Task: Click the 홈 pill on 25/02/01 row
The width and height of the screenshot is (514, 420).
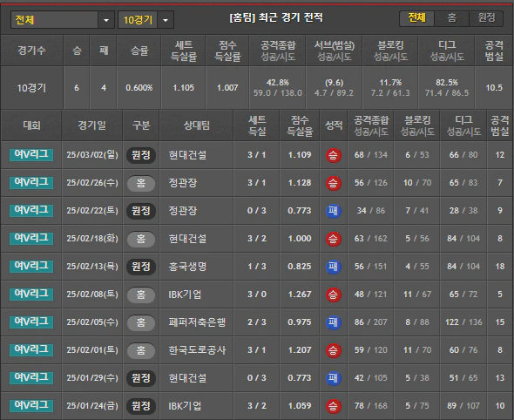Action: pos(141,350)
